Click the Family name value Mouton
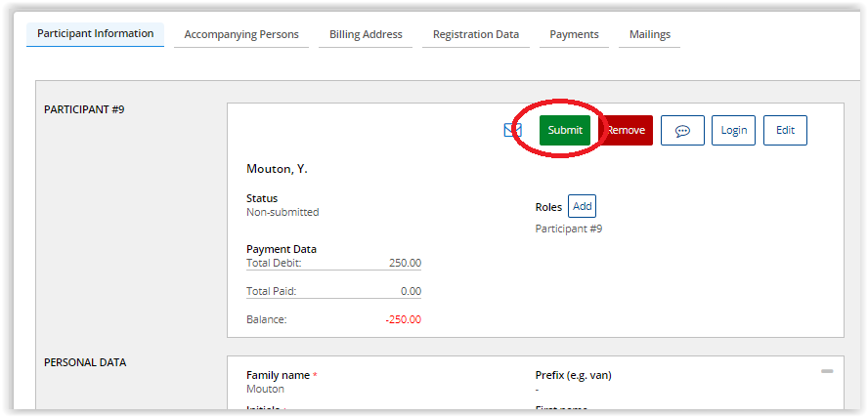Screen dimensions: 868x417 [265, 389]
